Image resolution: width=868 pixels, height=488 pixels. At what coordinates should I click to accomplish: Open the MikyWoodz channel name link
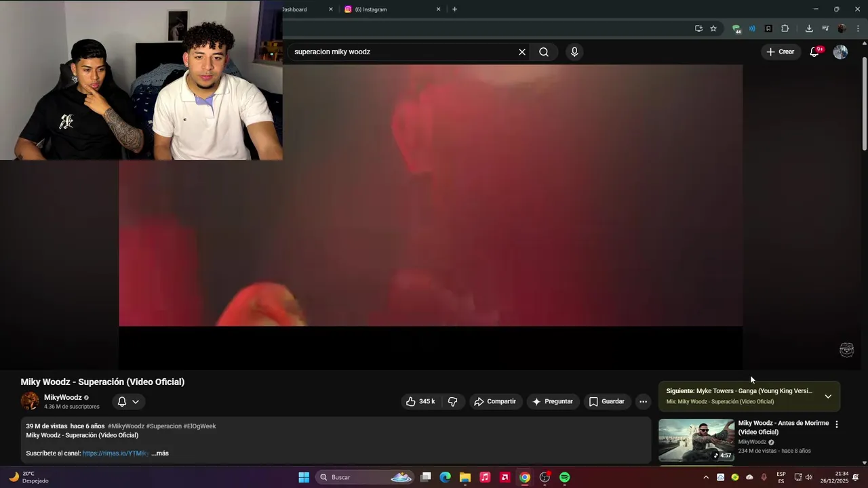(x=62, y=397)
